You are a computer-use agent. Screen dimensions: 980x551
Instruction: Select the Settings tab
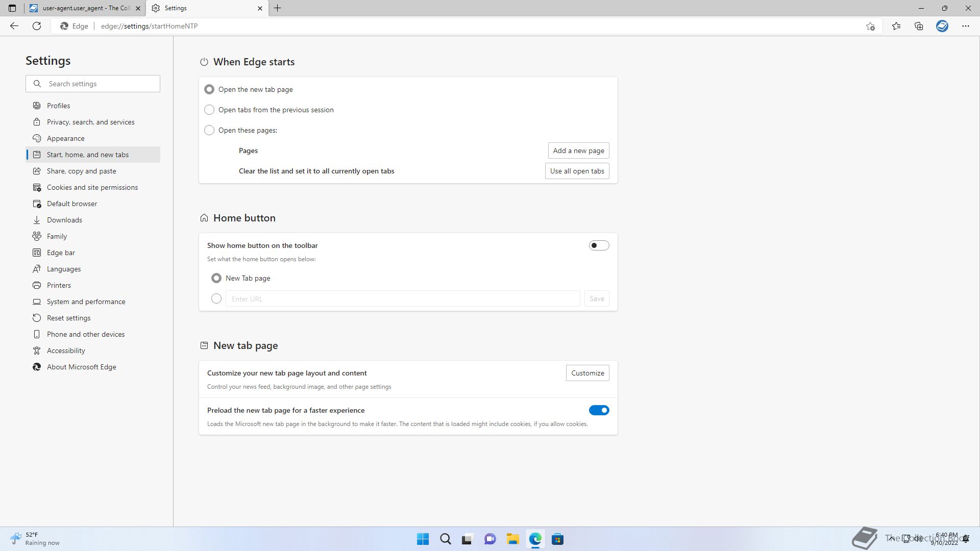207,8
